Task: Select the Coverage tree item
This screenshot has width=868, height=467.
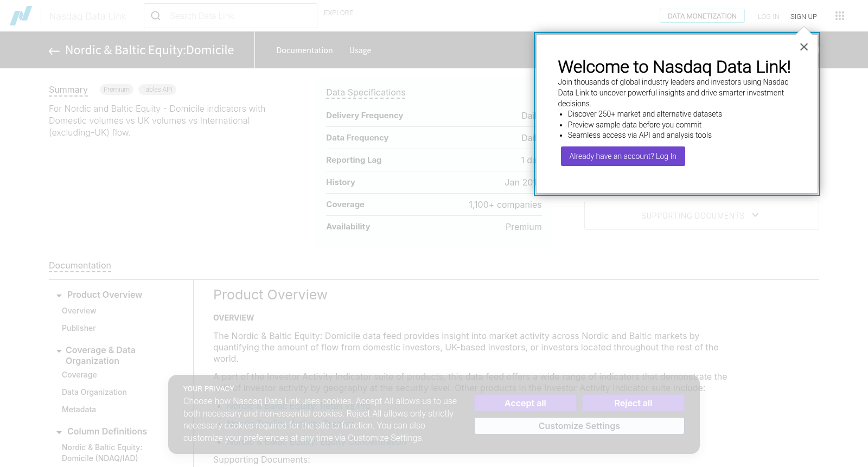Action: coord(79,375)
